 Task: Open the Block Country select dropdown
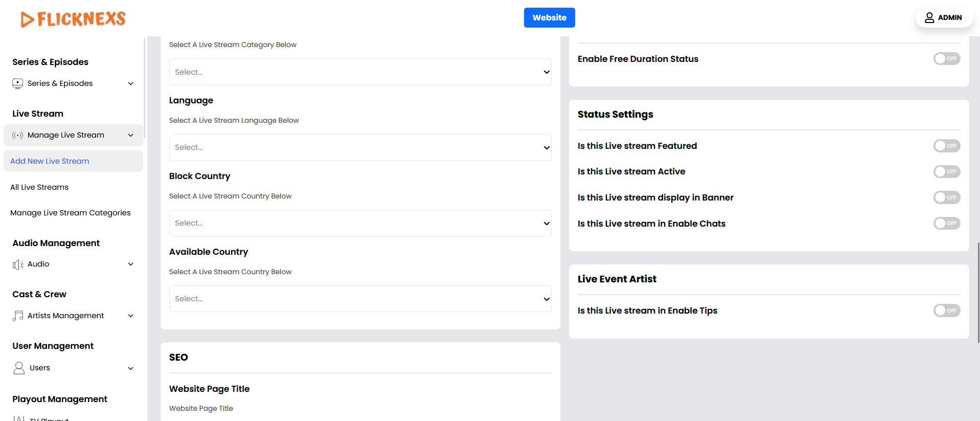coord(360,224)
